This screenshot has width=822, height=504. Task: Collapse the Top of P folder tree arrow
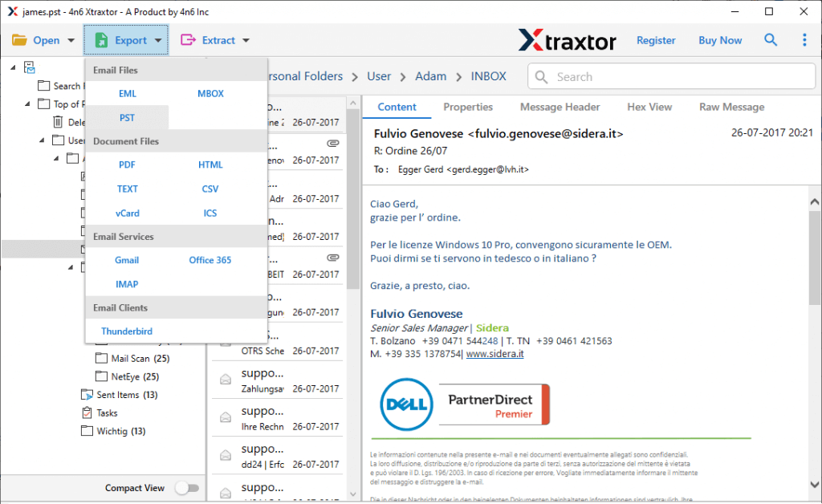27,103
